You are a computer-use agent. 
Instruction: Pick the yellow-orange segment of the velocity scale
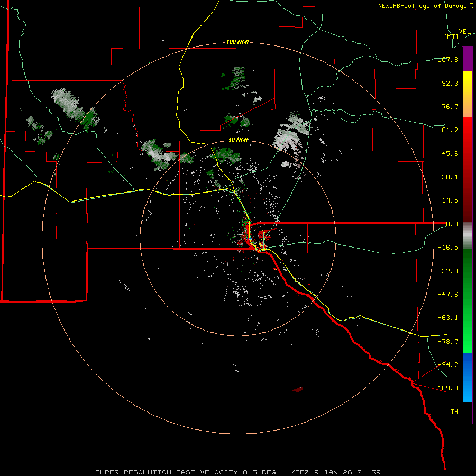[x=467, y=94]
